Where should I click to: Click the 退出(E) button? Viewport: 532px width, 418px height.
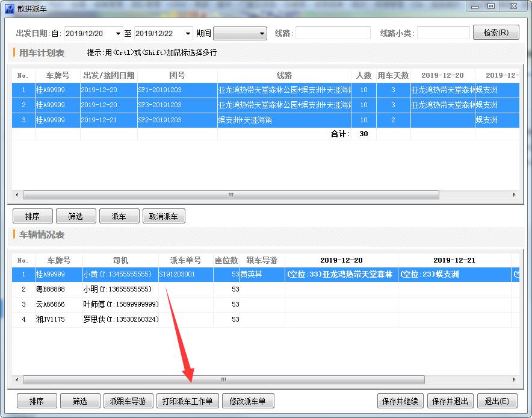coord(497,401)
